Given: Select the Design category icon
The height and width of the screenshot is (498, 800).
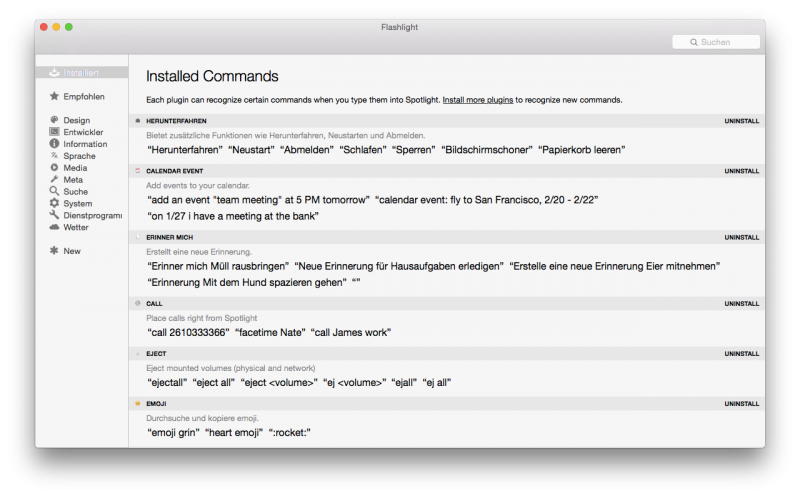Looking at the screenshot, I should (x=54, y=120).
